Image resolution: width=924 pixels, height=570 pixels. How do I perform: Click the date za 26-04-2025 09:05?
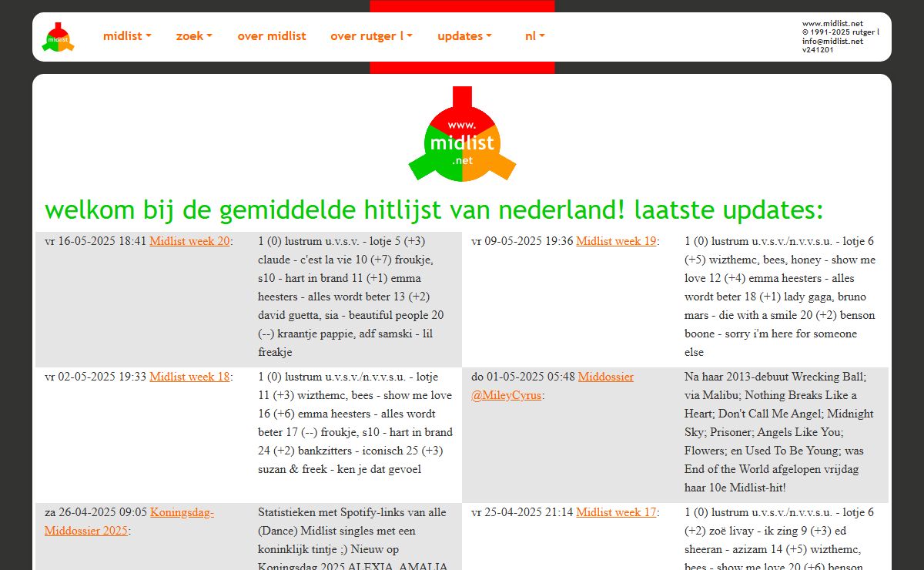(95, 512)
